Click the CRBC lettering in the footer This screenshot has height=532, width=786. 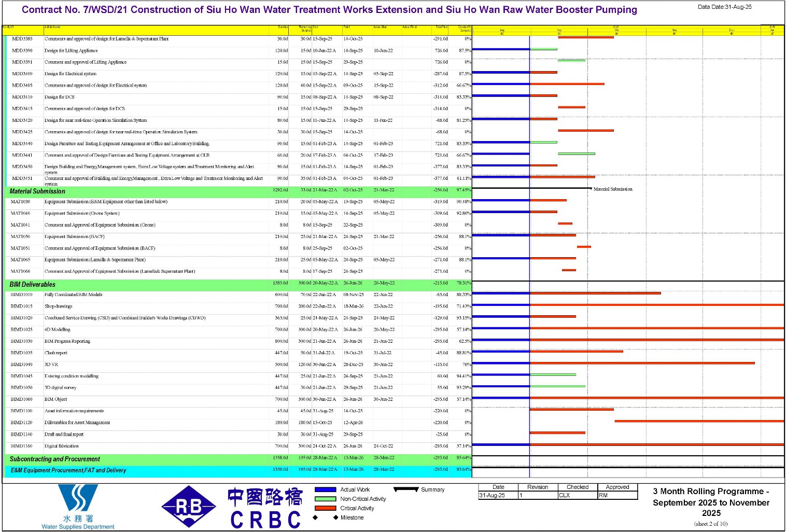click(265, 520)
